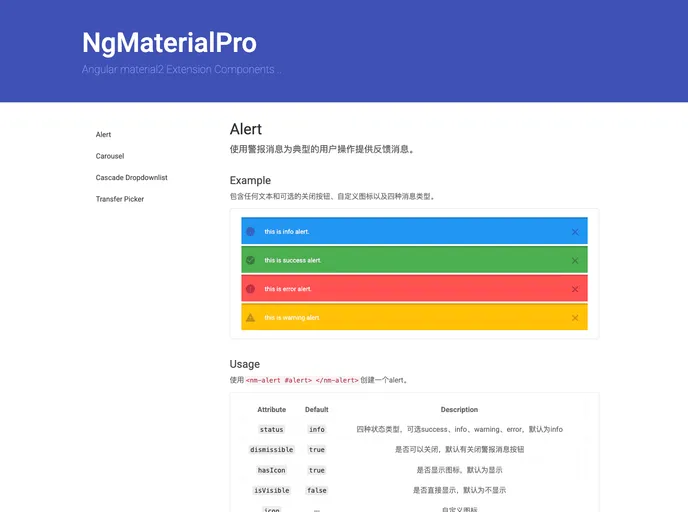Click the checkmark icon in the success alert
Screen dimensions: 688x512
[x=251, y=260]
